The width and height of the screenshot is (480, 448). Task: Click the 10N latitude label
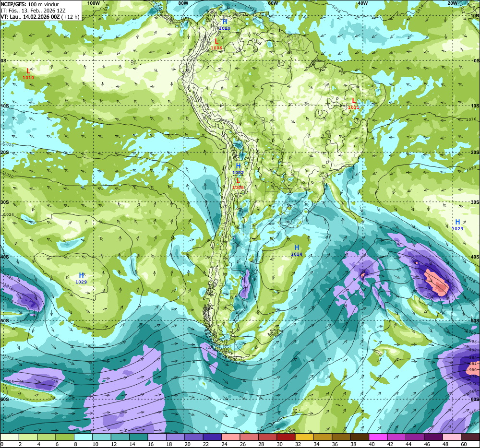(x=475, y=16)
